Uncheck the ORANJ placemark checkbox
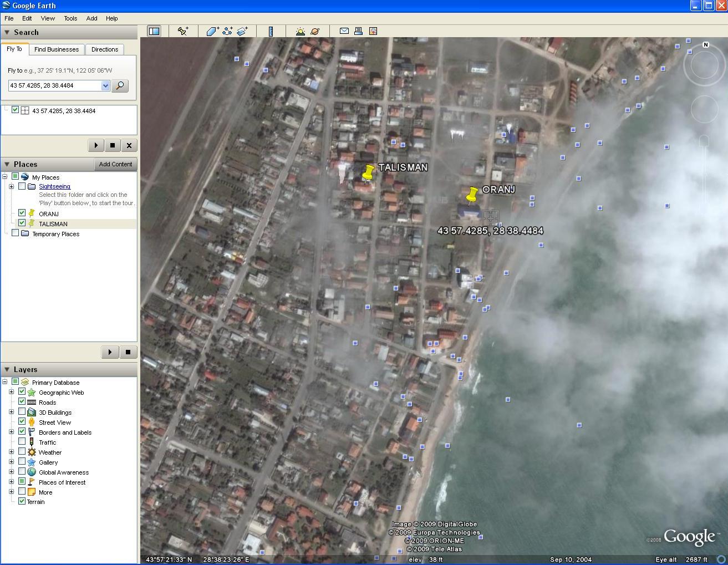Screen dimensions: 728x565 [x=22, y=213]
